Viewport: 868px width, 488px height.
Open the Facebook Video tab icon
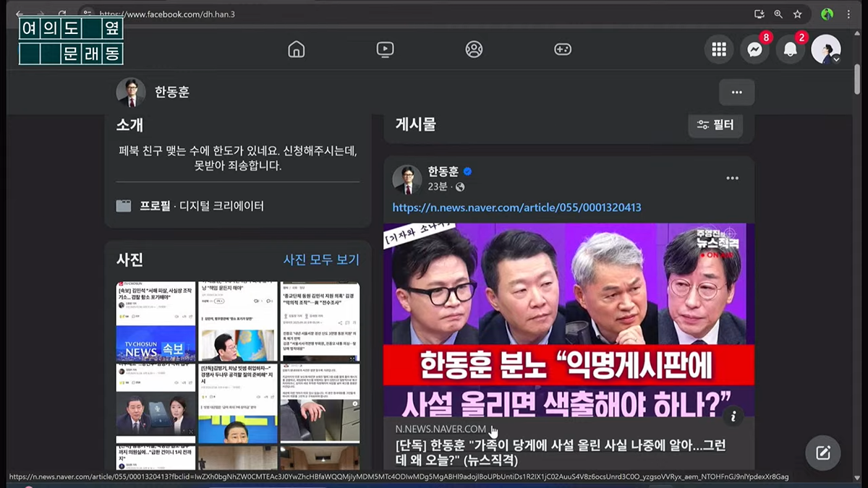point(385,49)
